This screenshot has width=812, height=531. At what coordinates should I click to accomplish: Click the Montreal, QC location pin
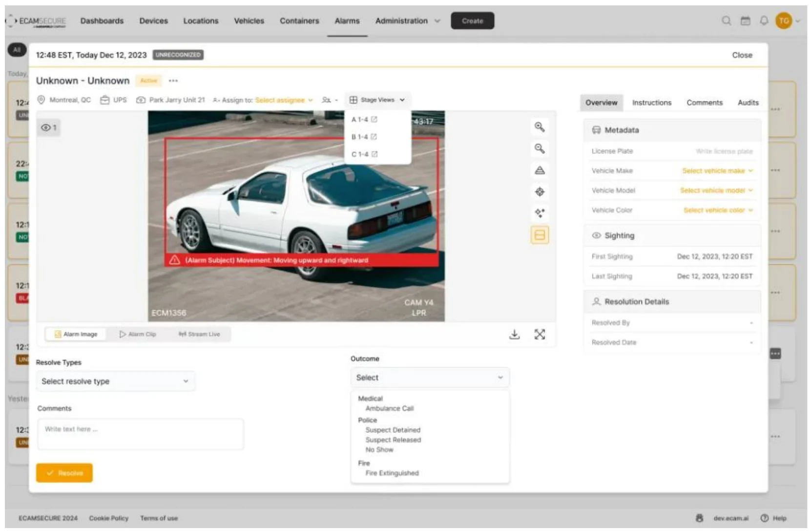pos(41,100)
